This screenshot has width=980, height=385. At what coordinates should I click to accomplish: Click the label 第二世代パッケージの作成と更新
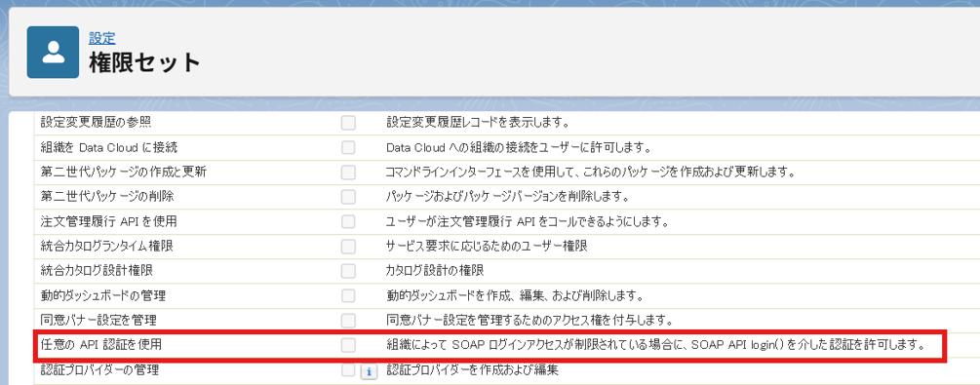(123, 172)
